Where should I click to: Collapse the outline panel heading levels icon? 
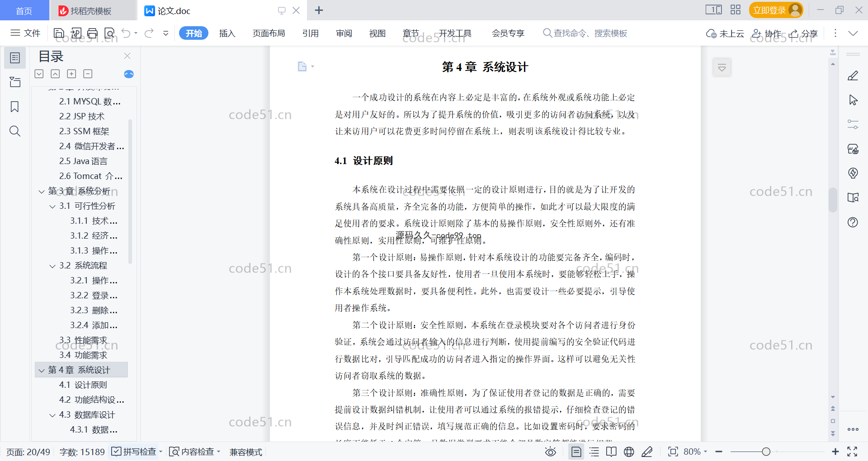tap(39, 74)
